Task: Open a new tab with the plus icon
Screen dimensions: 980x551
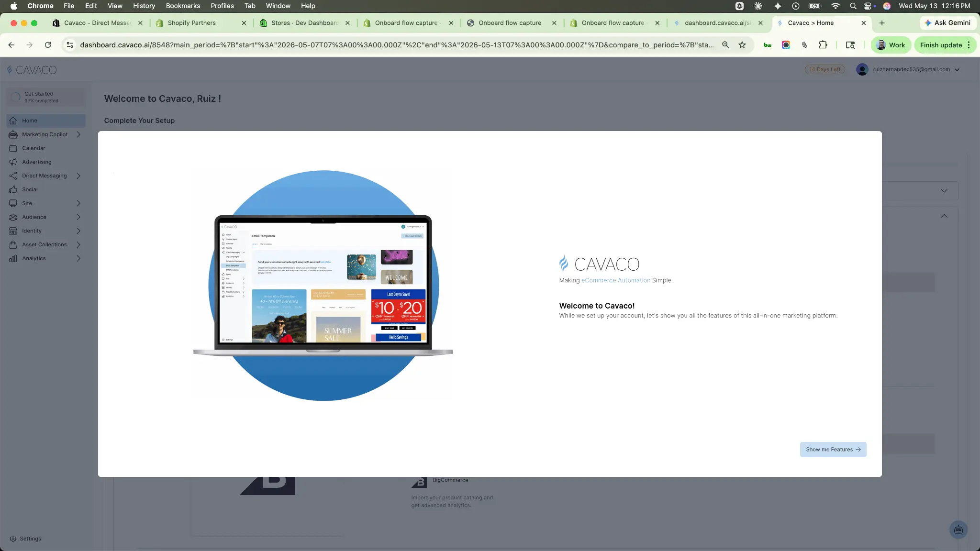Action: click(882, 23)
